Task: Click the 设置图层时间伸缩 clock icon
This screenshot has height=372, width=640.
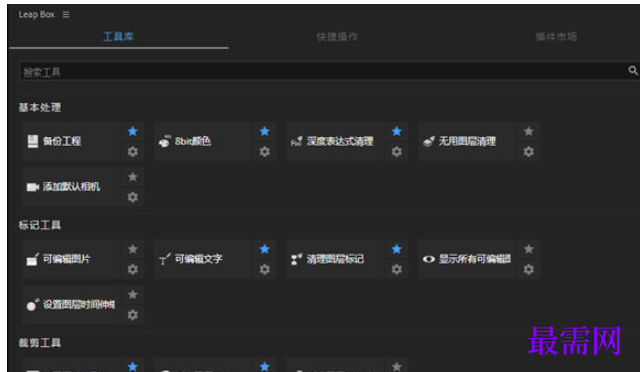Action: [33, 305]
